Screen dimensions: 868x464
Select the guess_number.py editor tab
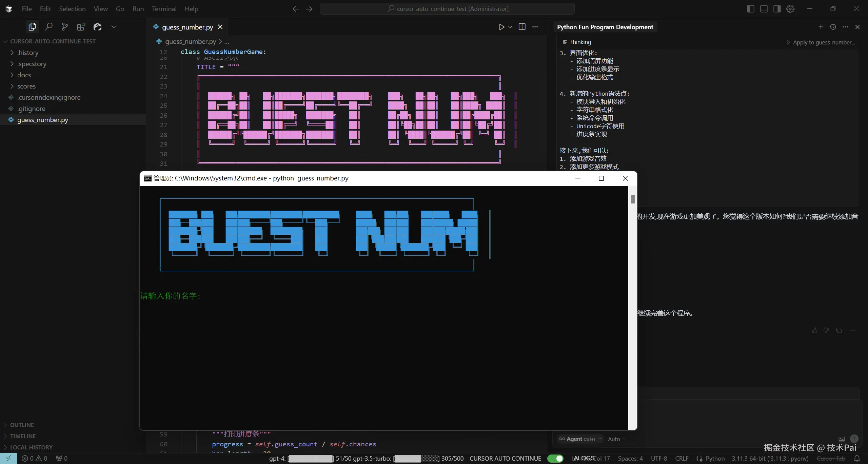tap(187, 27)
